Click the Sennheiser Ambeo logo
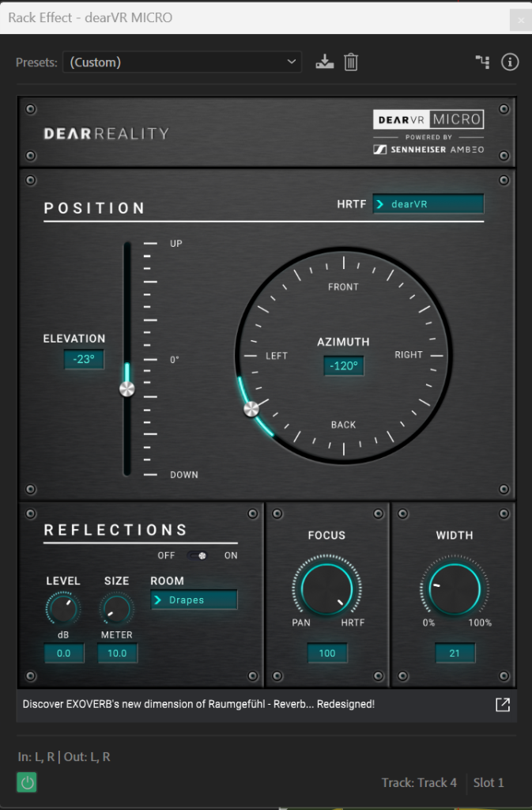Image resolution: width=532 pixels, height=810 pixels. [428, 150]
